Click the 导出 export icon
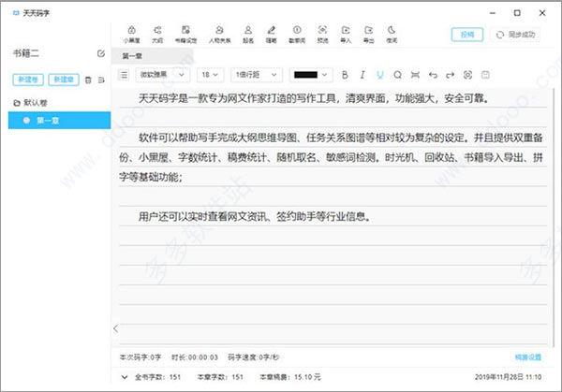This screenshot has height=392, width=562. pyautogui.click(x=368, y=35)
